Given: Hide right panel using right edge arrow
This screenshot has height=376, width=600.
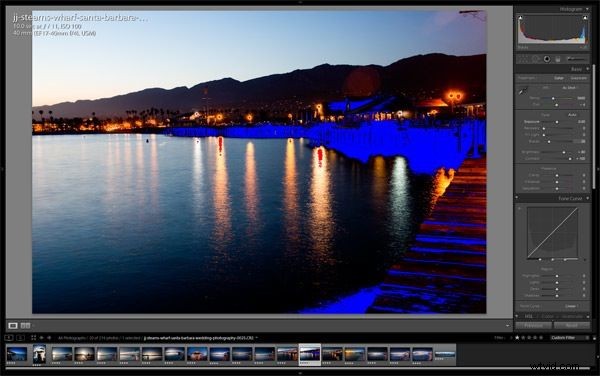Looking at the screenshot, I should (x=598, y=168).
